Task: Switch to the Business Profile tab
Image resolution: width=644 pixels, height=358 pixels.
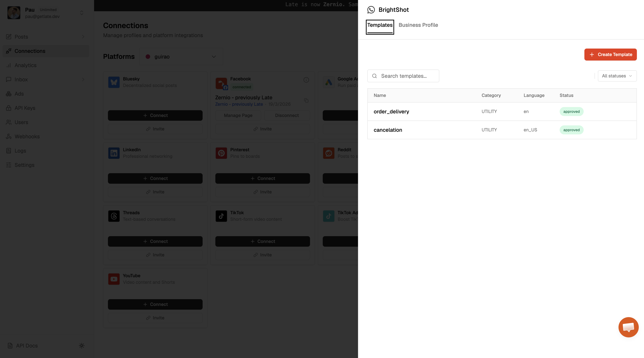Action: click(418, 25)
